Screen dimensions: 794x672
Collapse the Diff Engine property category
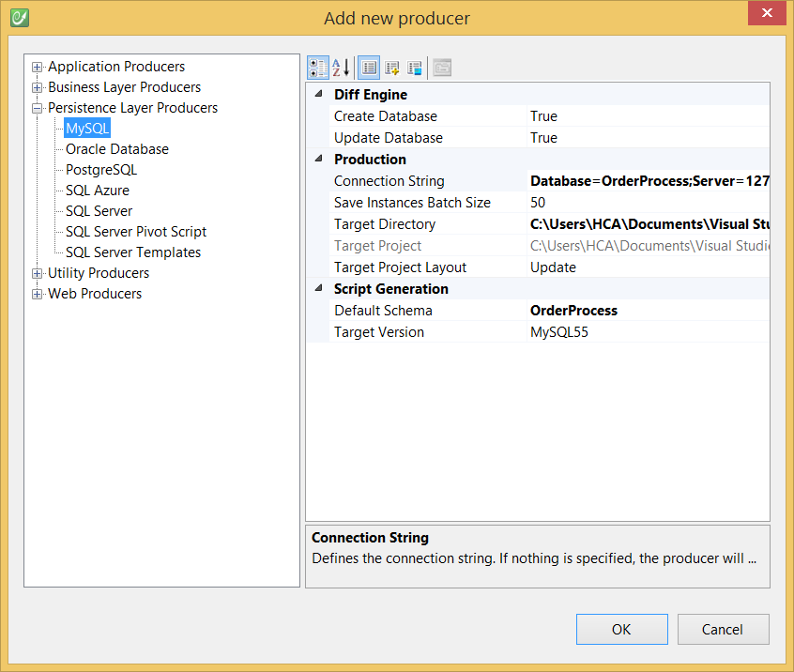(x=317, y=95)
